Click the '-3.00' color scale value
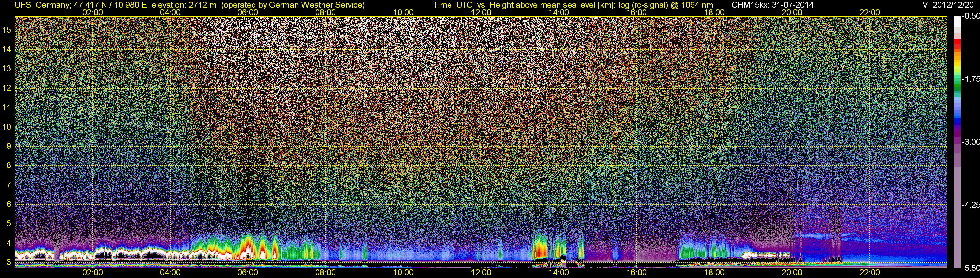Image resolution: width=980 pixels, height=278 pixels. [x=971, y=142]
